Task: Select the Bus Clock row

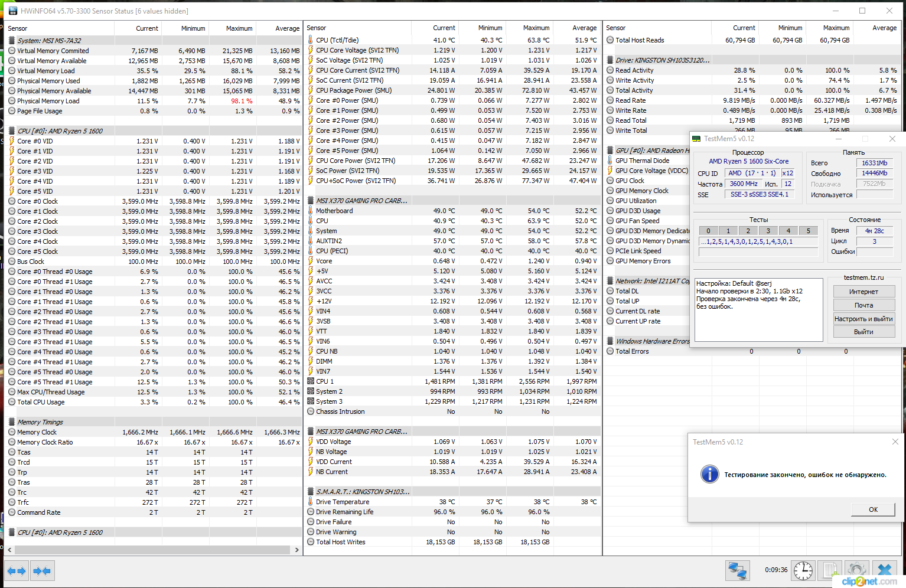Action: [x=154, y=262]
